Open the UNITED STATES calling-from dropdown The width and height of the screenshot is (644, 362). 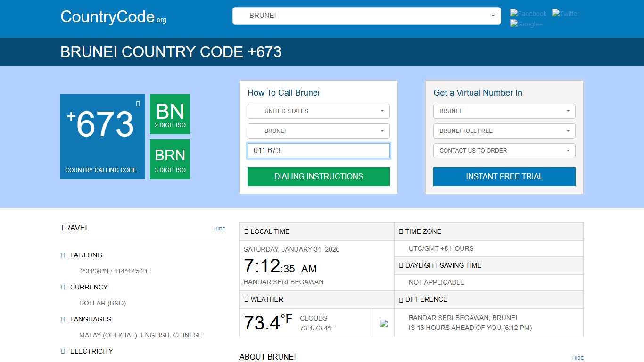(318, 111)
